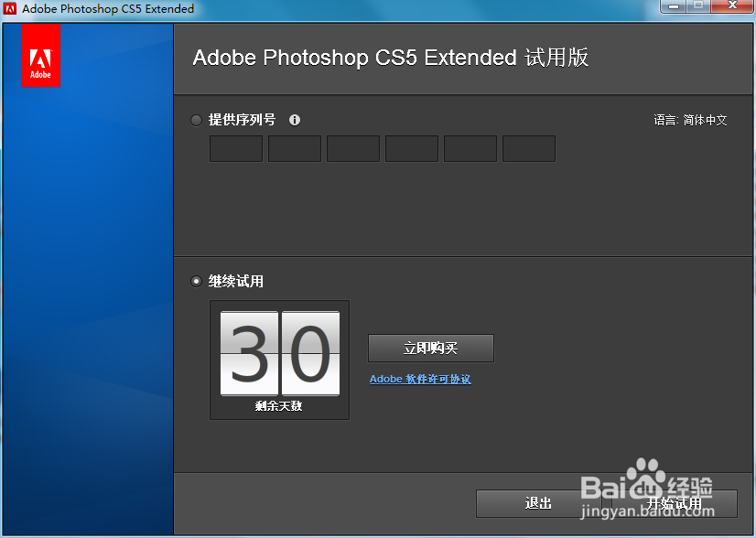The width and height of the screenshot is (756, 538).
Task: Click the 退出 button
Action: point(538,504)
